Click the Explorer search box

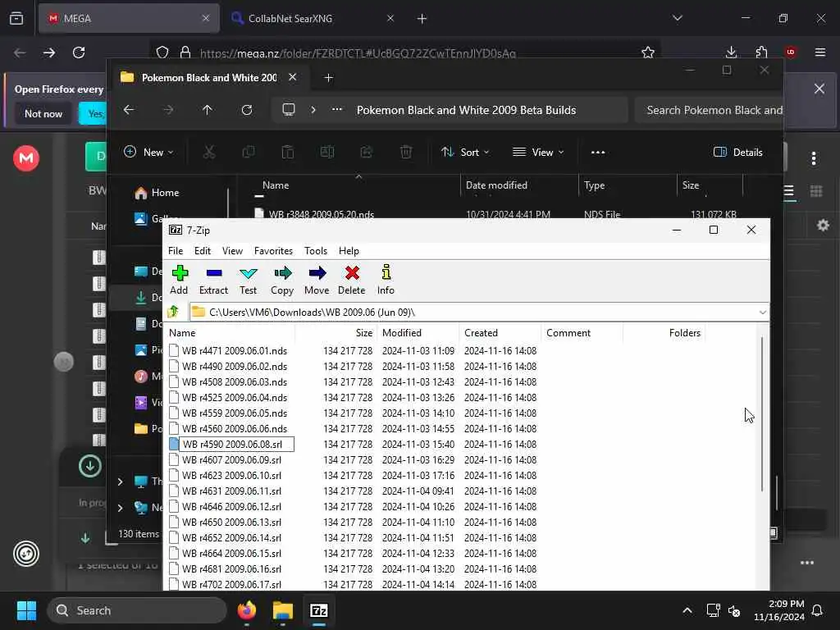[709, 110]
